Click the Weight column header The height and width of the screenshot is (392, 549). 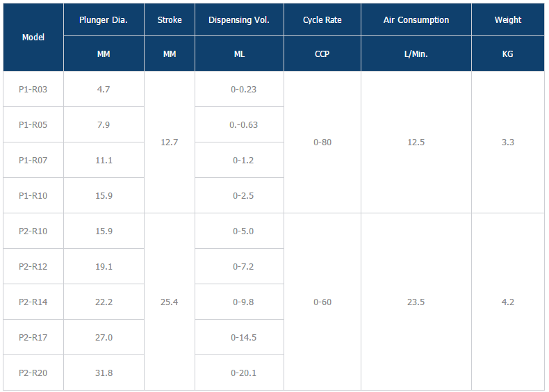pyautogui.click(x=508, y=20)
